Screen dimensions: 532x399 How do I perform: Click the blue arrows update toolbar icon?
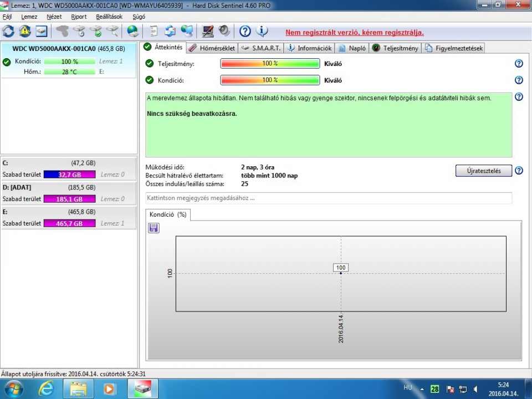pos(170,31)
